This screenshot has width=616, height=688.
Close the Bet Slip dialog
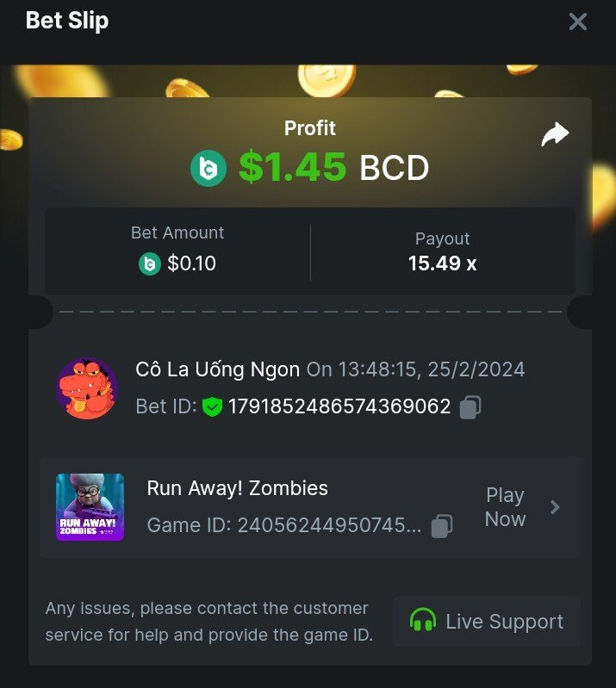pyautogui.click(x=578, y=22)
